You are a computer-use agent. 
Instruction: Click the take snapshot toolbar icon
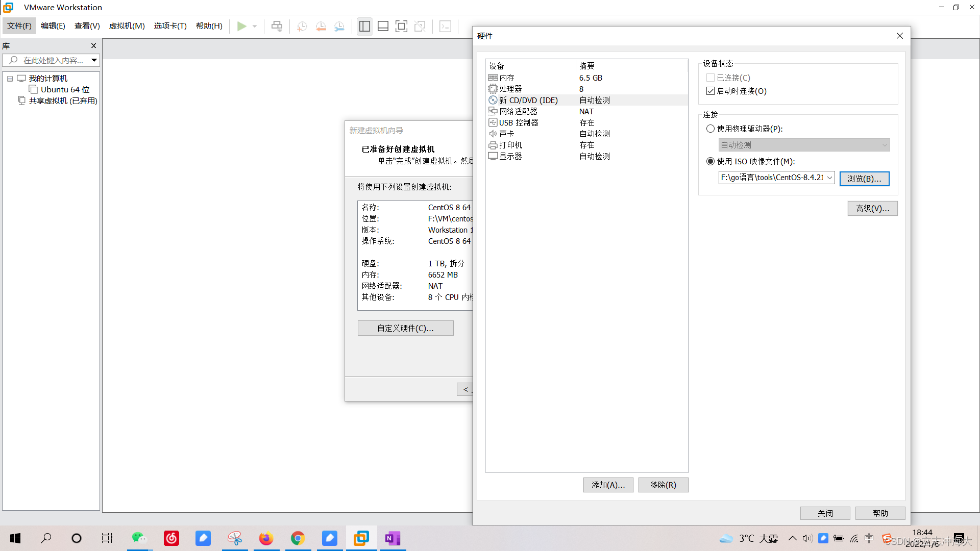tap(302, 26)
